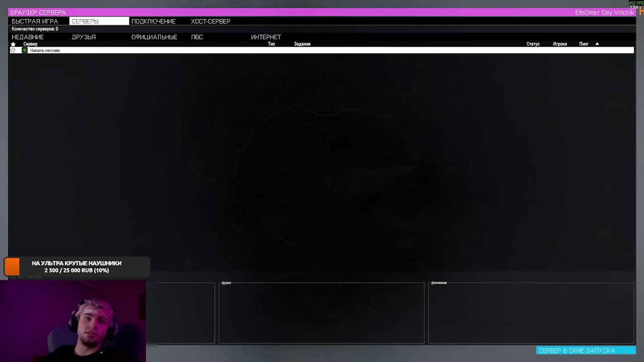This screenshot has height=362, width=644.
Task: Open the Хост-сервер tab
Action: point(211,21)
